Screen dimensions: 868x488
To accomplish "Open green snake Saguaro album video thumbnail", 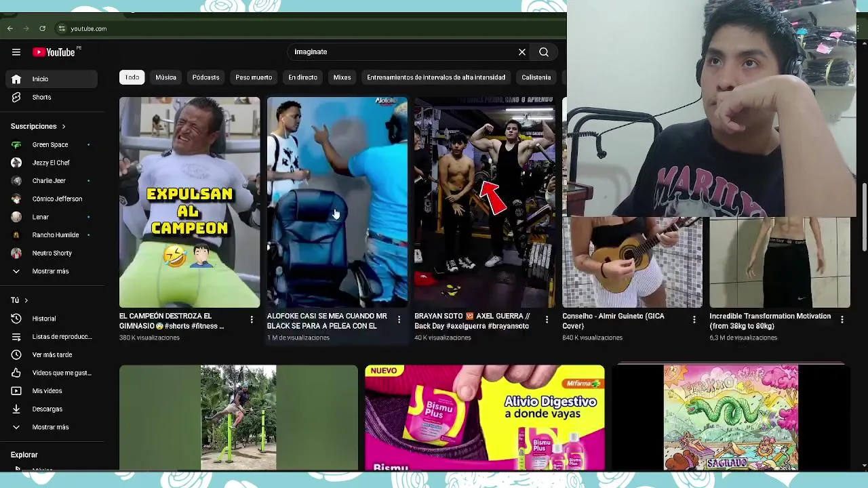I will tap(730, 418).
